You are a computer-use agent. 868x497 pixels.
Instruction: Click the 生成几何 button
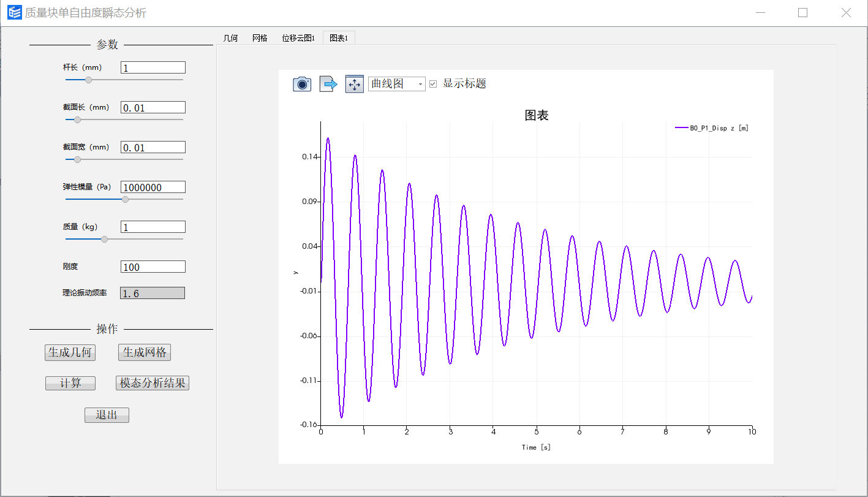[70, 352]
